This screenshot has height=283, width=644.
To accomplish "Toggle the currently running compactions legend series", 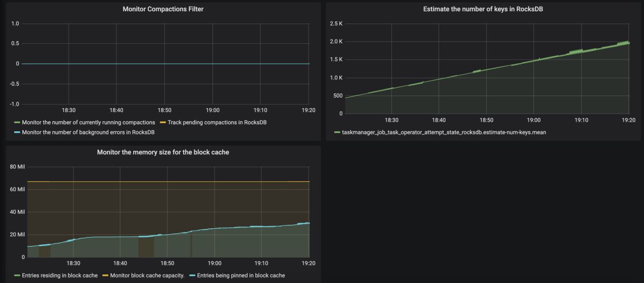I will [x=89, y=123].
